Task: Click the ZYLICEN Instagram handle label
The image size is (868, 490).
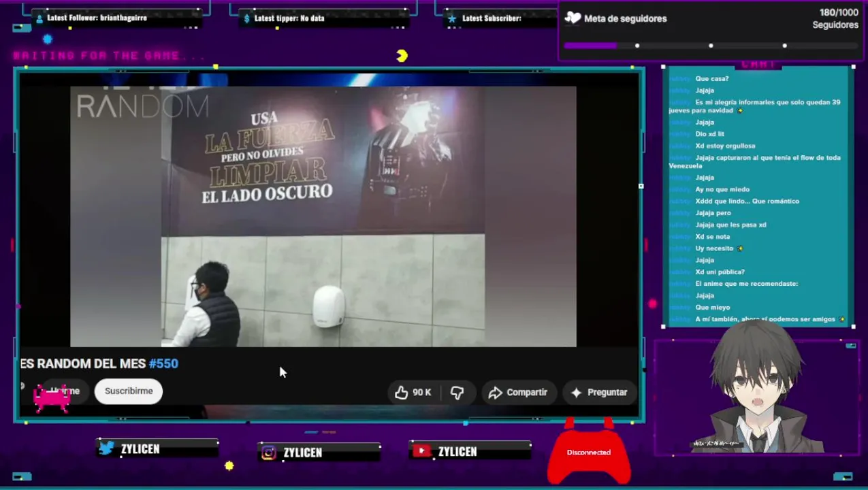Action: point(302,453)
